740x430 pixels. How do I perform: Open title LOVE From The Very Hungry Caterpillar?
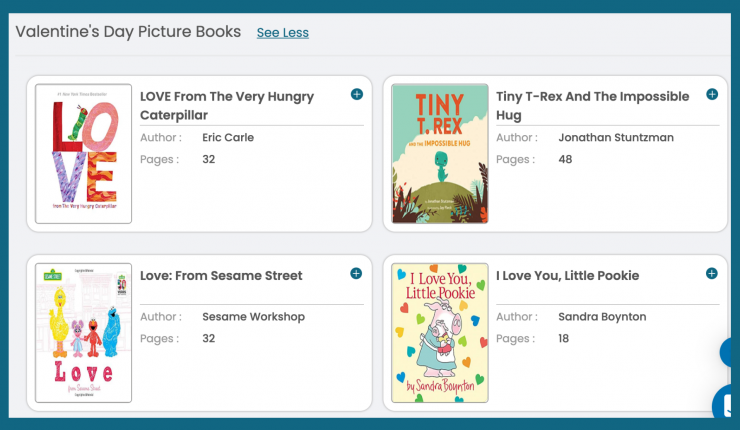[x=227, y=106]
